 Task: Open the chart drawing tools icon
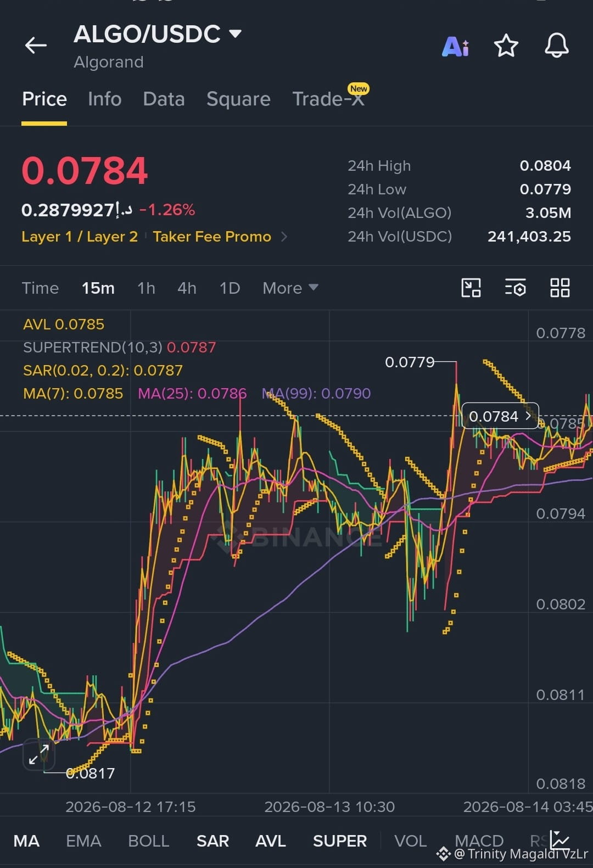click(471, 288)
